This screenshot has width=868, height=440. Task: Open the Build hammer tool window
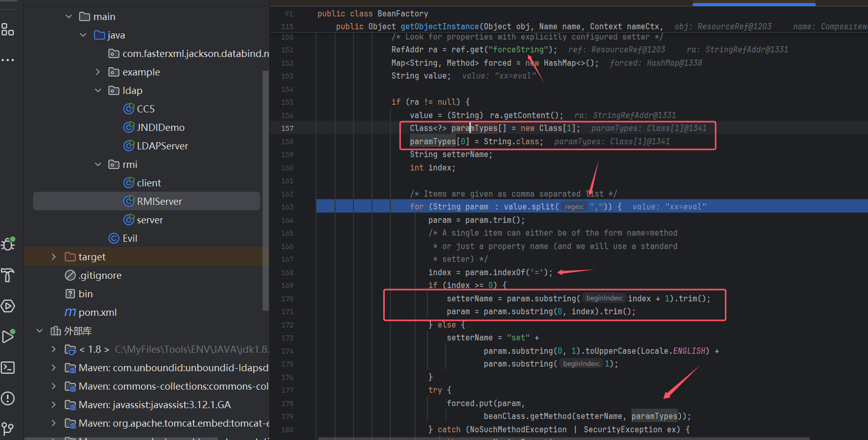[x=8, y=275]
